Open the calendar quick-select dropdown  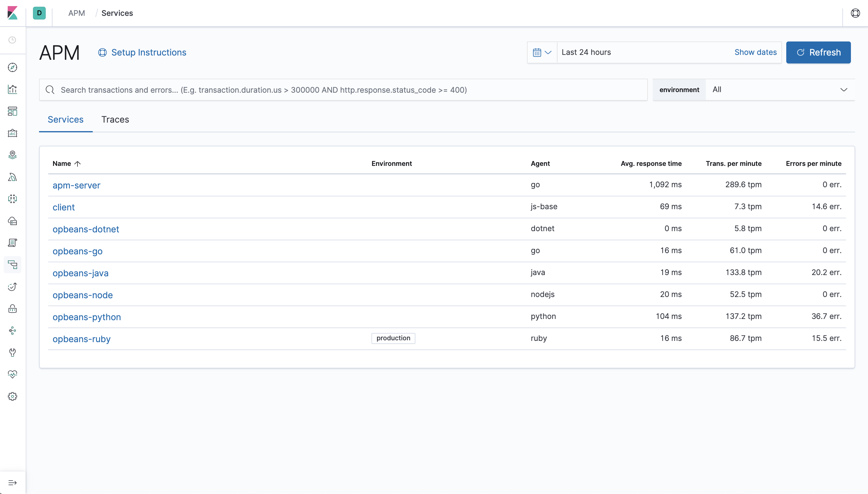541,52
